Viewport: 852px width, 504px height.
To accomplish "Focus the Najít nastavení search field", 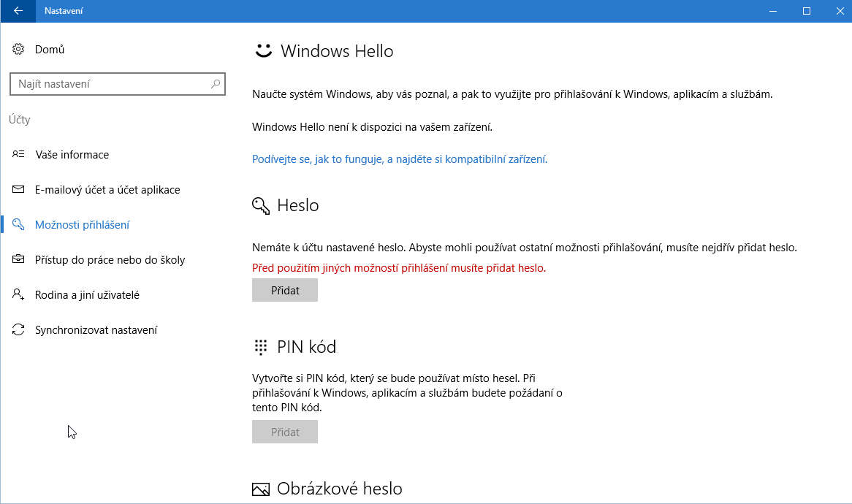I will coord(118,84).
